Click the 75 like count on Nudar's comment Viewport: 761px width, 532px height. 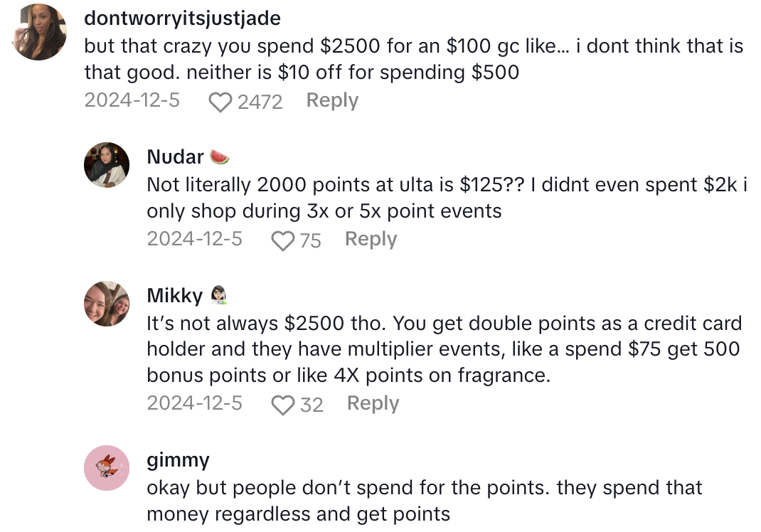click(x=310, y=240)
